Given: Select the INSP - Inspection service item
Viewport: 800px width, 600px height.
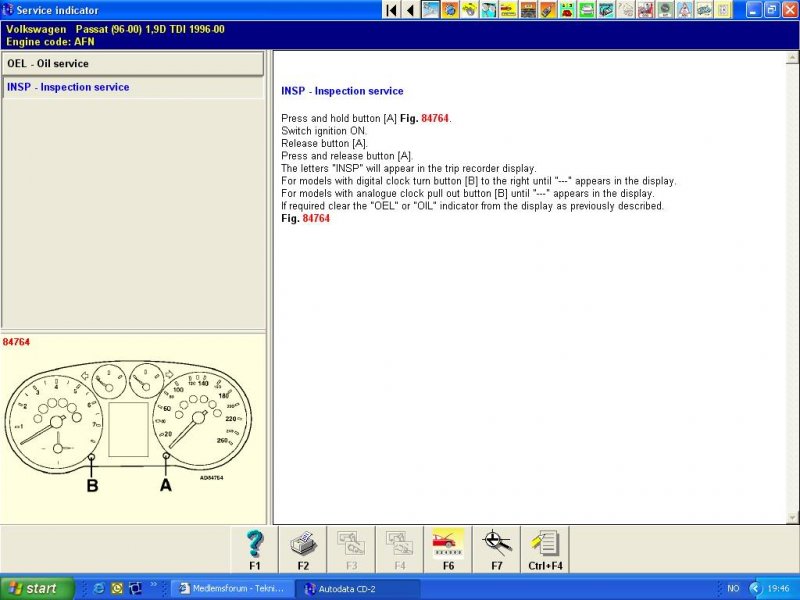Looking at the screenshot, I should [132, 88].
